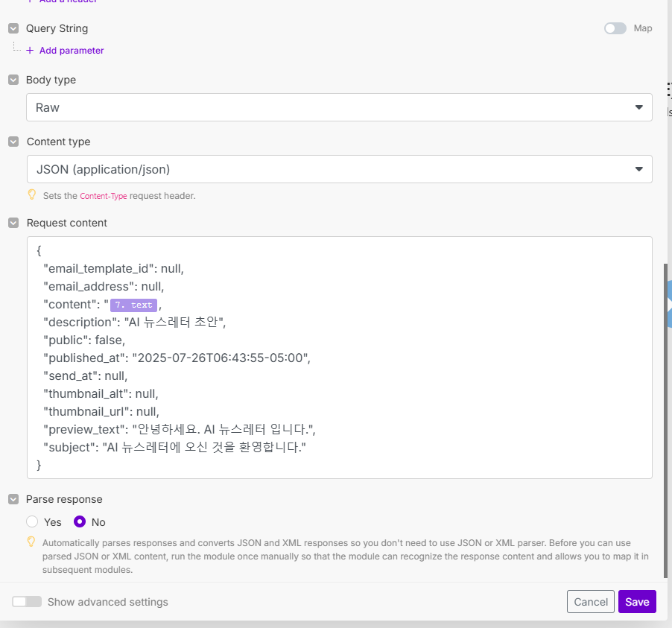Collapse the Parse response section chevron
This screenshot has height=628, width=672.
click(x=13, y=499)
